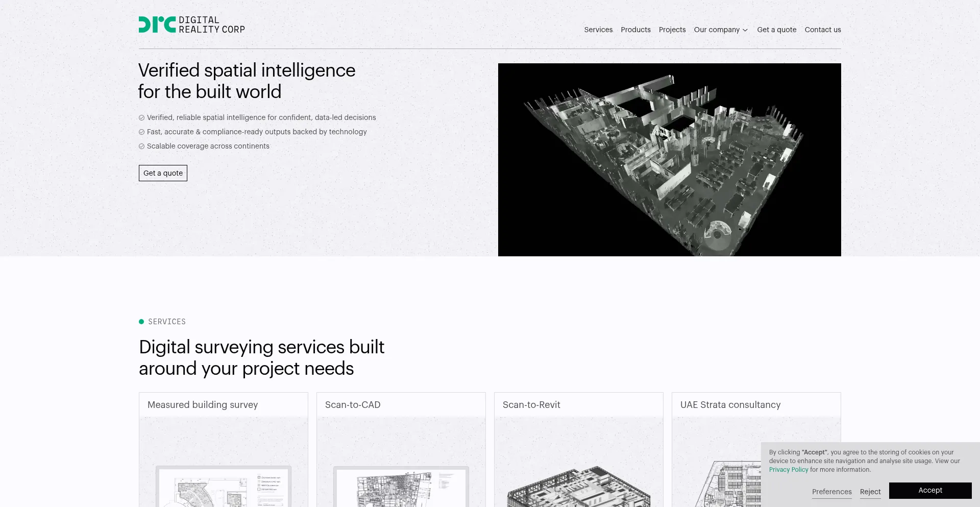Open the Our company menu
This screenshot has height=507, width=980.
717,30
